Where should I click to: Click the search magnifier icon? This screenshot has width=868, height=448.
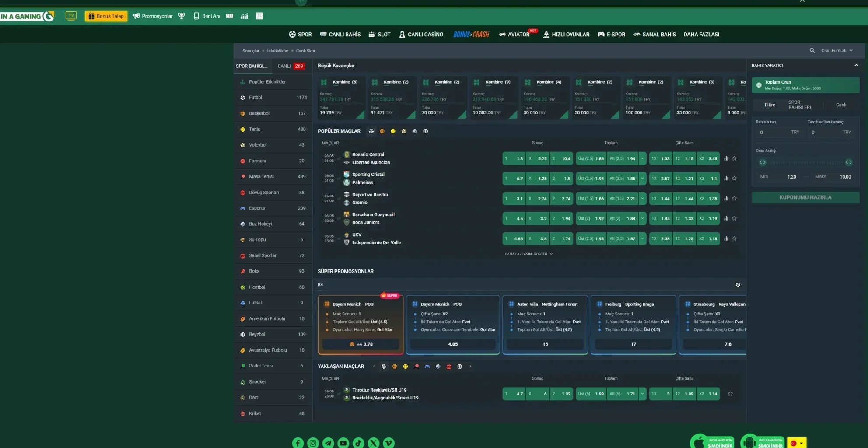(812, 51)
